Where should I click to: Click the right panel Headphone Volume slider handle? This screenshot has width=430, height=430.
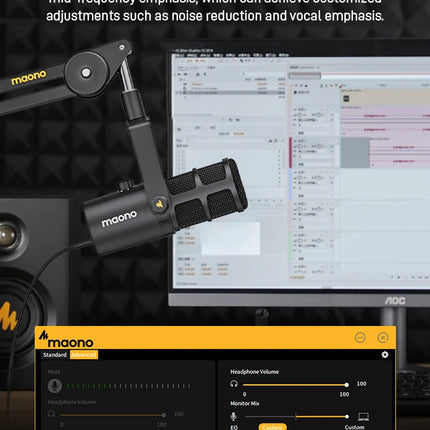pyautogui.click(x=347, y=385)
